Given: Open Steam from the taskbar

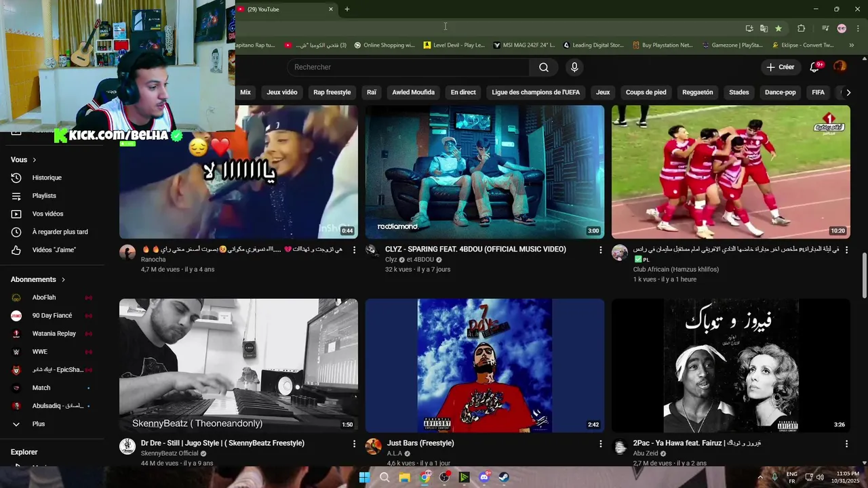Looking at the screenshot, I should pyautogui.click(x=504, y=477).
